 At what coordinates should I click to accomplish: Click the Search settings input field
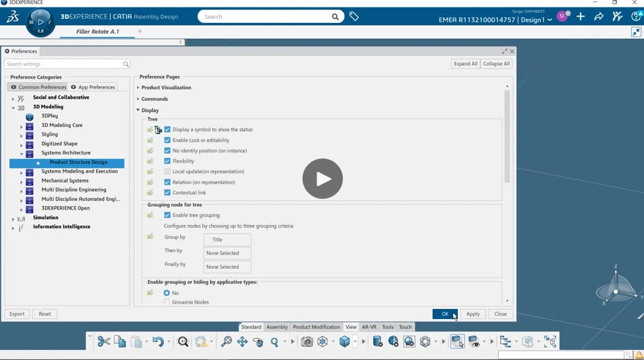click(67, 64)
